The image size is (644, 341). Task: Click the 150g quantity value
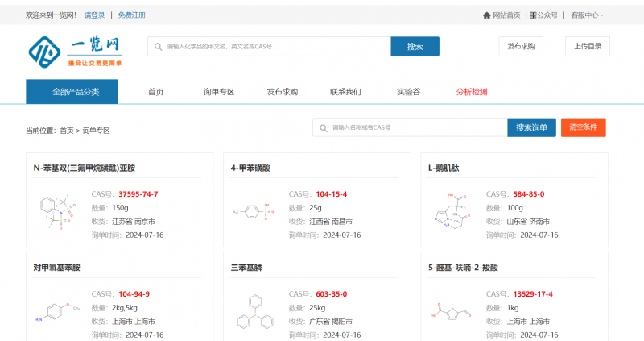120,208
